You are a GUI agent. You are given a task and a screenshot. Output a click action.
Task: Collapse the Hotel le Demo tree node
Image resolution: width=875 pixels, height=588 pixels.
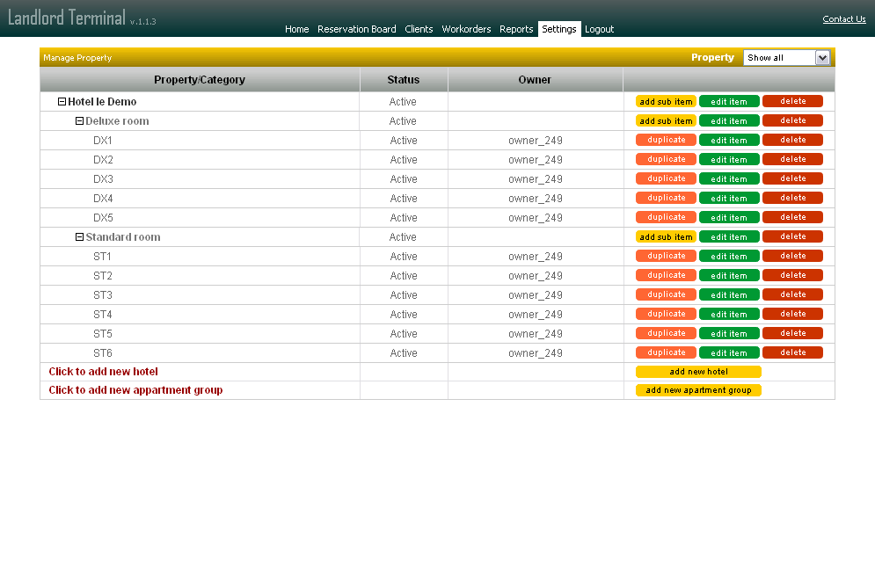[62, 101]
